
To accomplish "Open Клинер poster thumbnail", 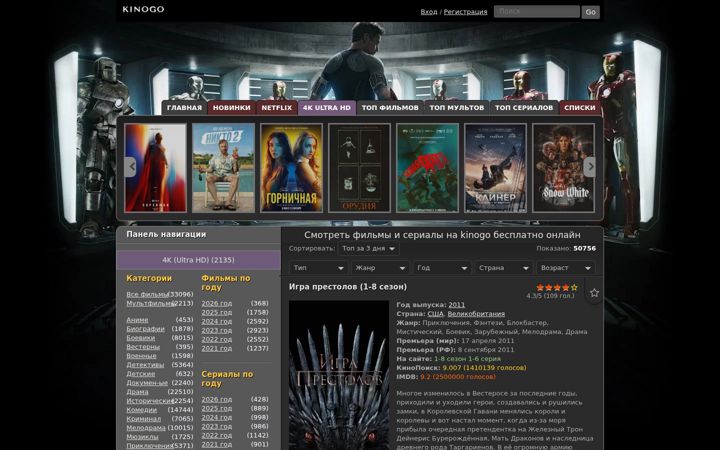I will click(x=495, y=168).
